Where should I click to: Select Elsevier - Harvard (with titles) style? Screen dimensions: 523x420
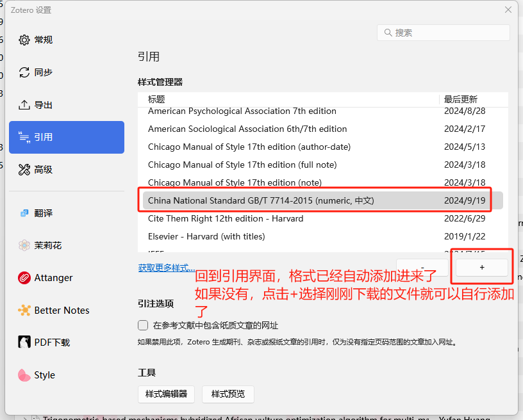coord(322,236)
